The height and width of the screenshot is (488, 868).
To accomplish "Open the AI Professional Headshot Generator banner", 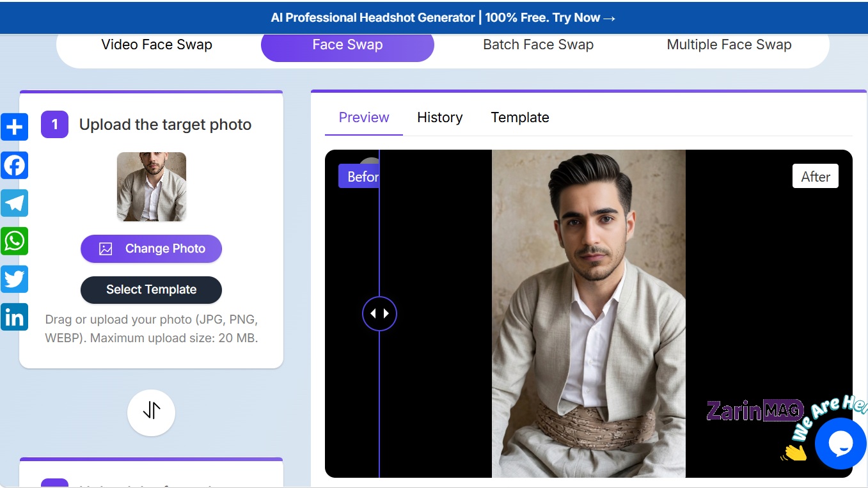I will coord(443,17).
